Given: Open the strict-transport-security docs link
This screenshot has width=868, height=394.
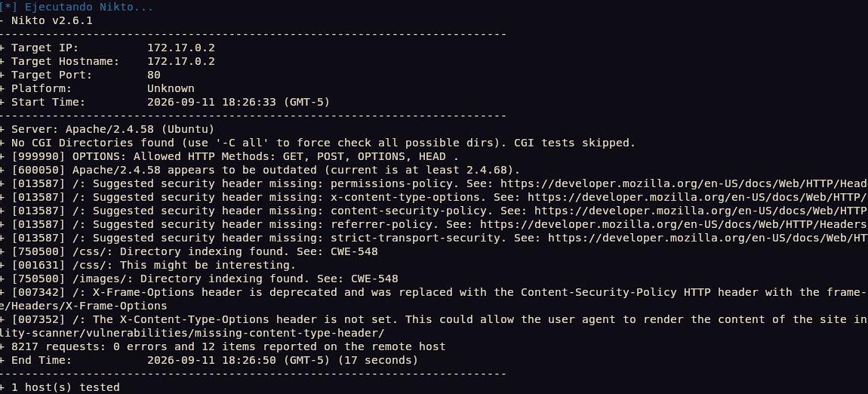Looking at the screenshot, I should [708, 238].
